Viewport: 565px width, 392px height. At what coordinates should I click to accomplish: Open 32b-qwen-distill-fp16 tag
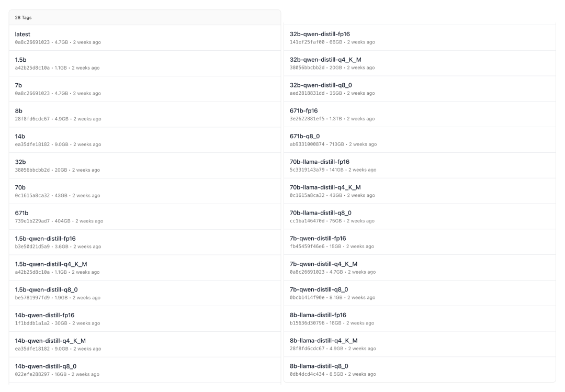click(x=320, y=34)
